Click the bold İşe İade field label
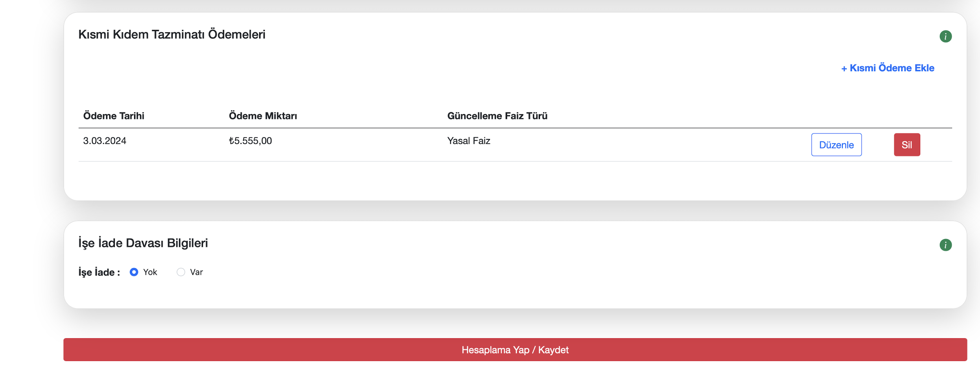 click(x=99, y=272)
